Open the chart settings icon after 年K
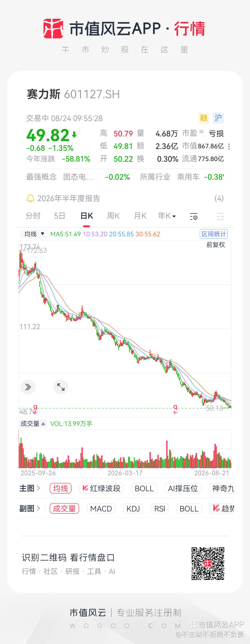 [194, 216]
